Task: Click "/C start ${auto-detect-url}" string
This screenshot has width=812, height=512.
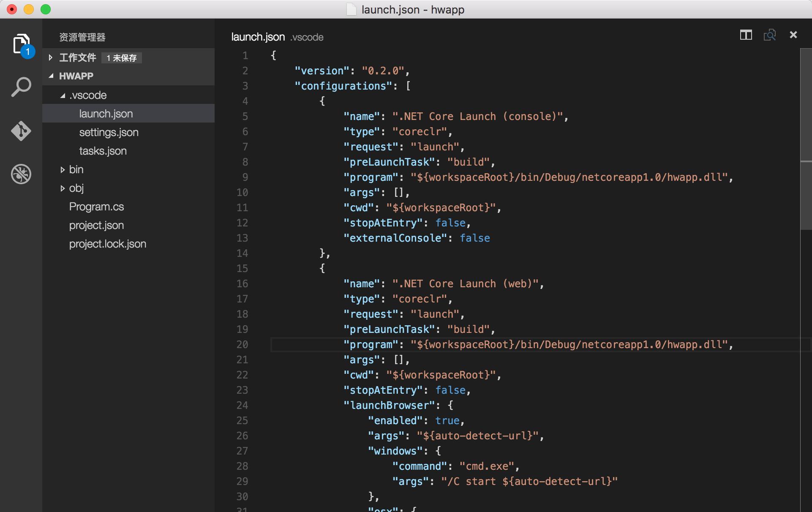Action: (x=529, y=481)
